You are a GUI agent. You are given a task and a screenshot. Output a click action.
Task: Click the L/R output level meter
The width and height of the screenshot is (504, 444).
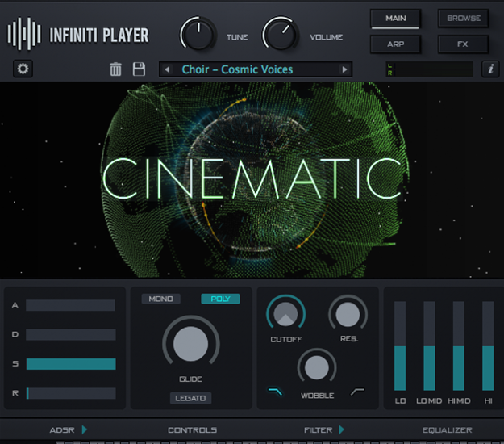click(429, 69)
